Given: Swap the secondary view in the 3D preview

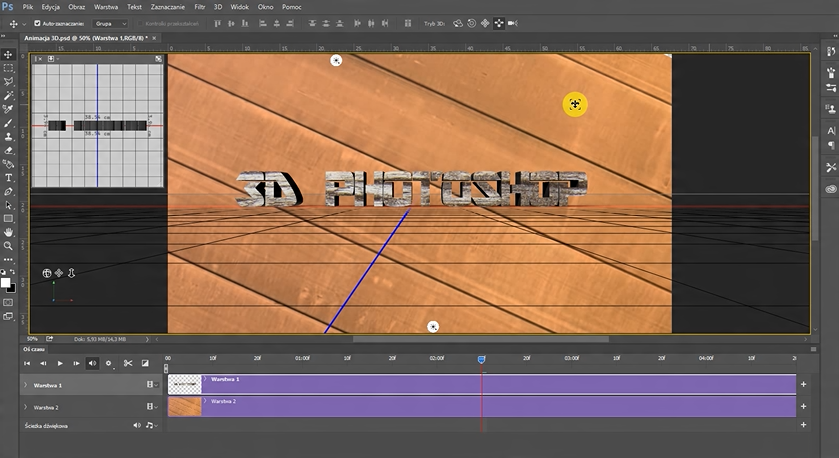Looking at the screenshot, I should click(158, 59).
